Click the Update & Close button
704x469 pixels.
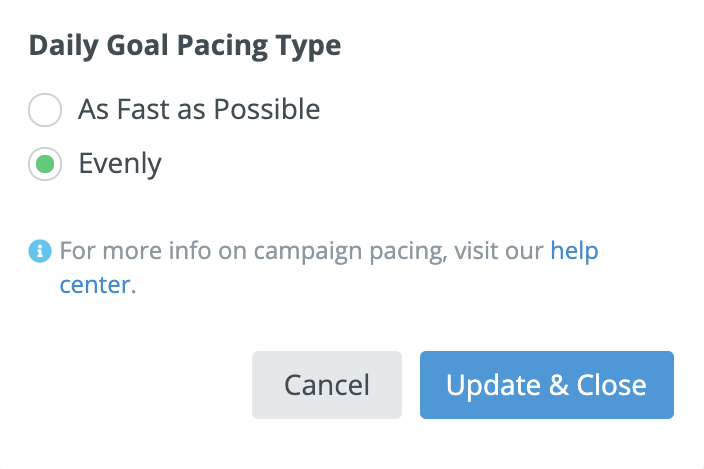click(x=546, y=385)
